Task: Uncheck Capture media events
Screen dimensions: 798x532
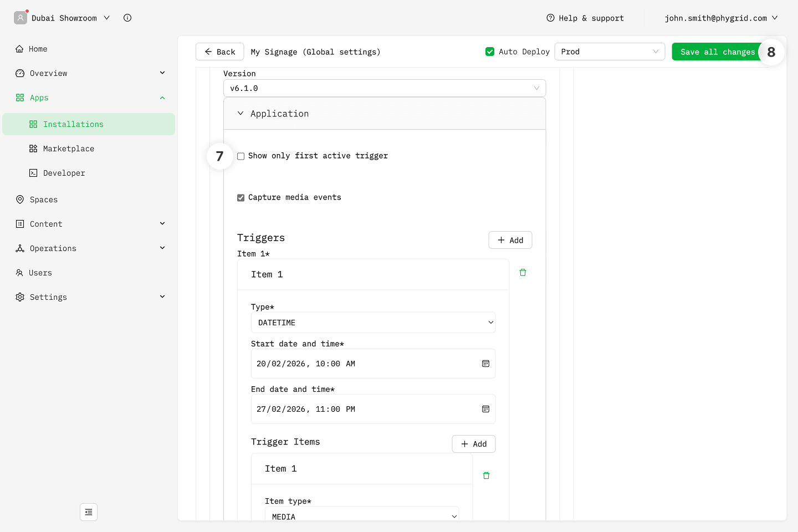Action: tap(241, 198)
